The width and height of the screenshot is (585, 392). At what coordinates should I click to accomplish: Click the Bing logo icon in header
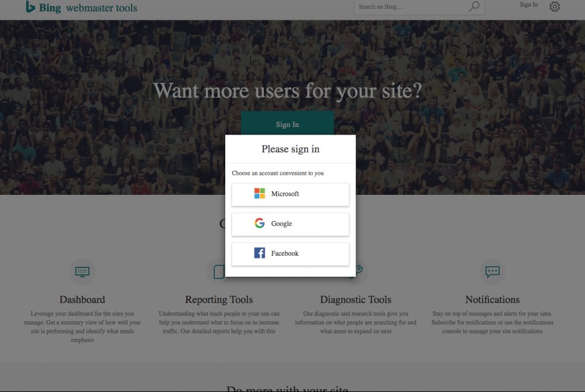[30, 6]
